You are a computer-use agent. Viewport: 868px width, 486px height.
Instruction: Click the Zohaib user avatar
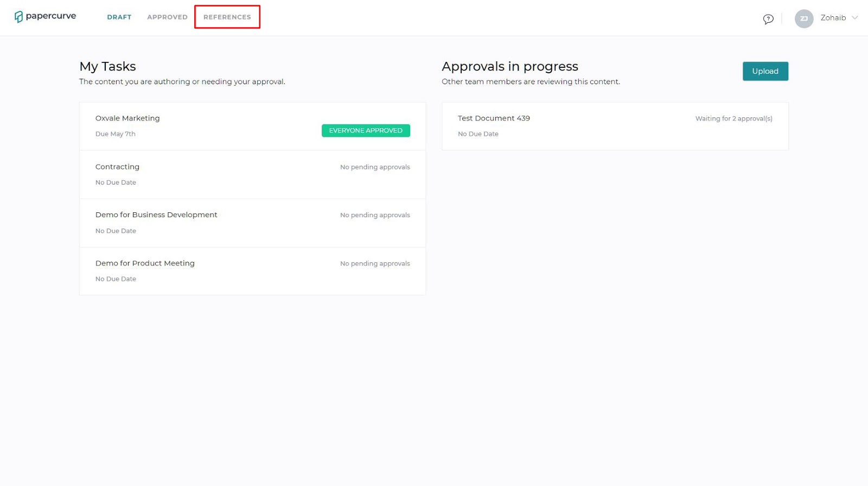[804, 18]
